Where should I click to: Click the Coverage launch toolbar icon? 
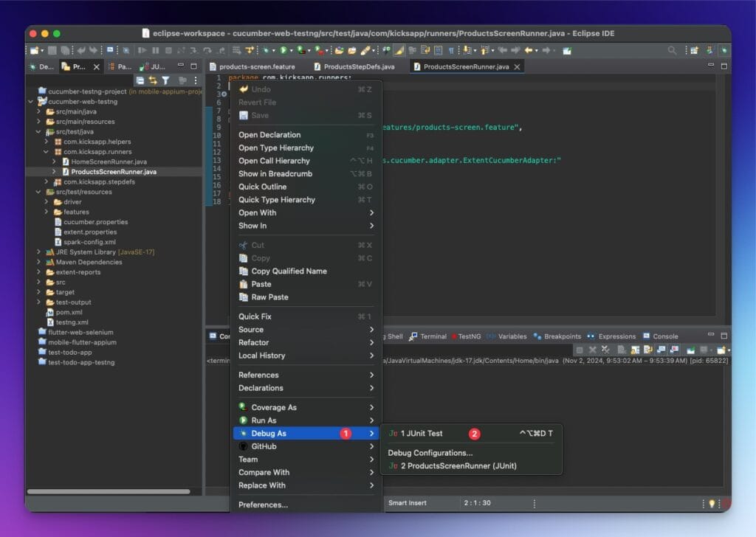(x=301, y=50)
